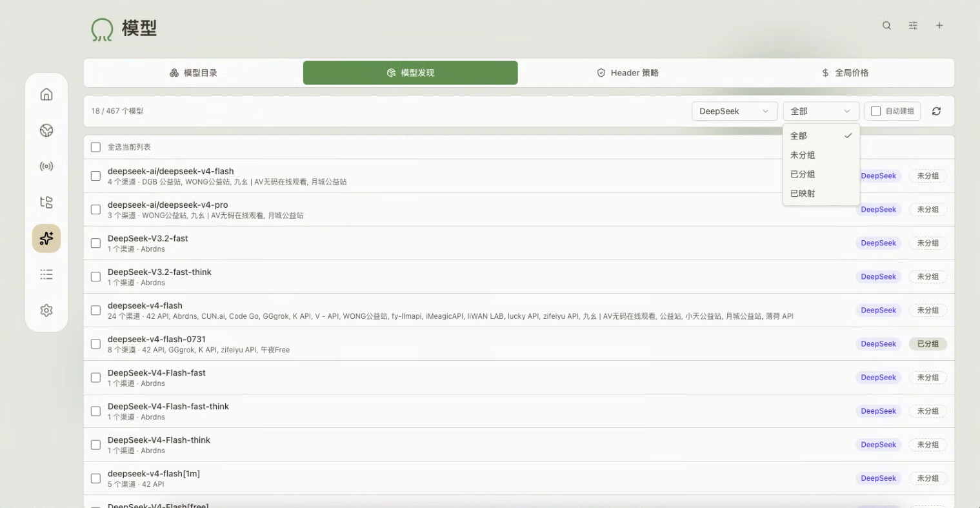The image size is (980, 508).
Task: Check deepseek-ai/deepseek-v4-pro row checkbox
Action: pos(95,209)
